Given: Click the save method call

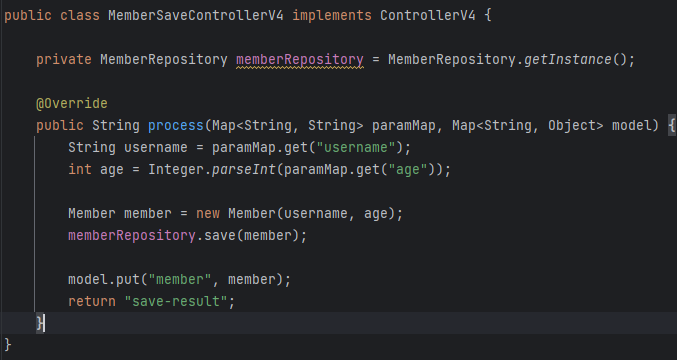Looking at the screenshot, I should (x=220, y=236).
